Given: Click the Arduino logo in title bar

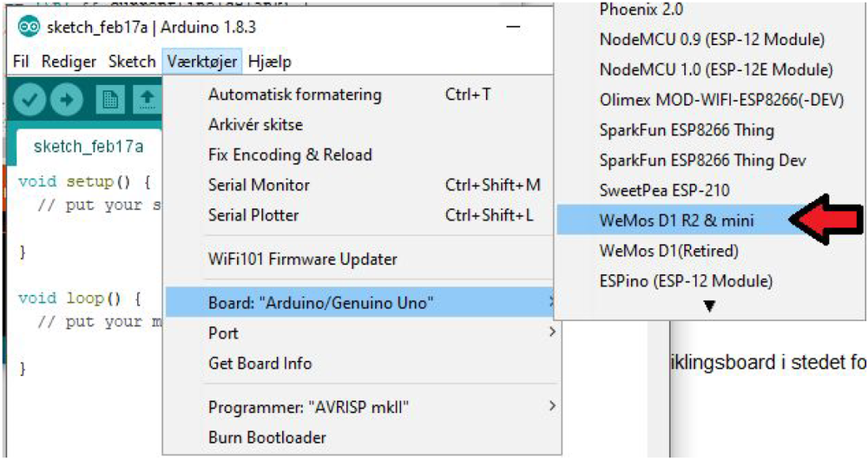Looking at the screenshot, I should point(29,27).
